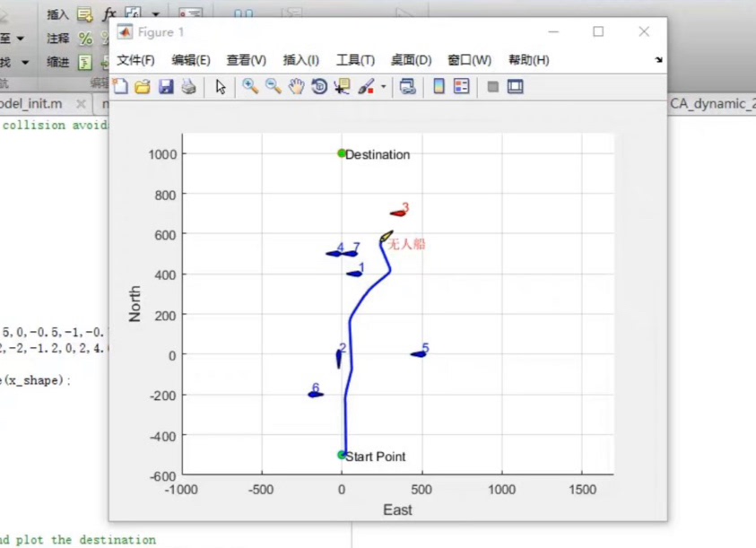
Task: Click the green Destination marker on the plot
Action: tap(342, 153)
